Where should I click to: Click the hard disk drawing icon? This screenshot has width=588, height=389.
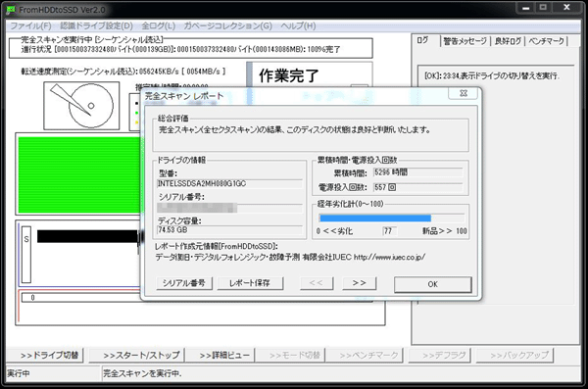click(x=81, y=106)
